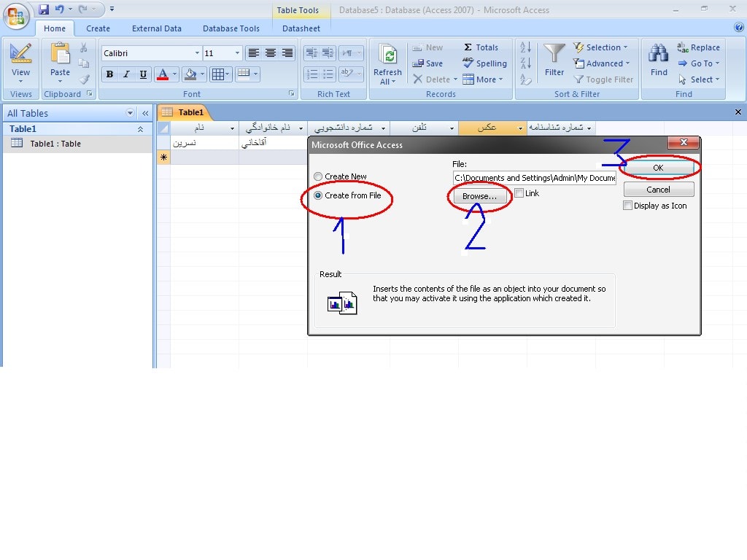
Task: Open the Selection filter dropdown
Action: 600,47
